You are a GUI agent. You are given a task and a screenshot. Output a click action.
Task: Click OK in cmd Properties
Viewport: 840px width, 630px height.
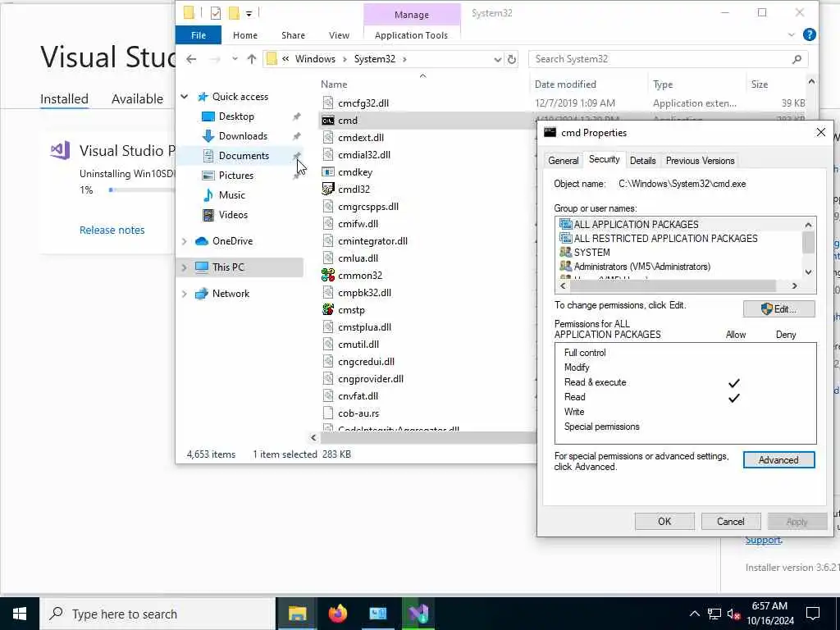(664, 521)
